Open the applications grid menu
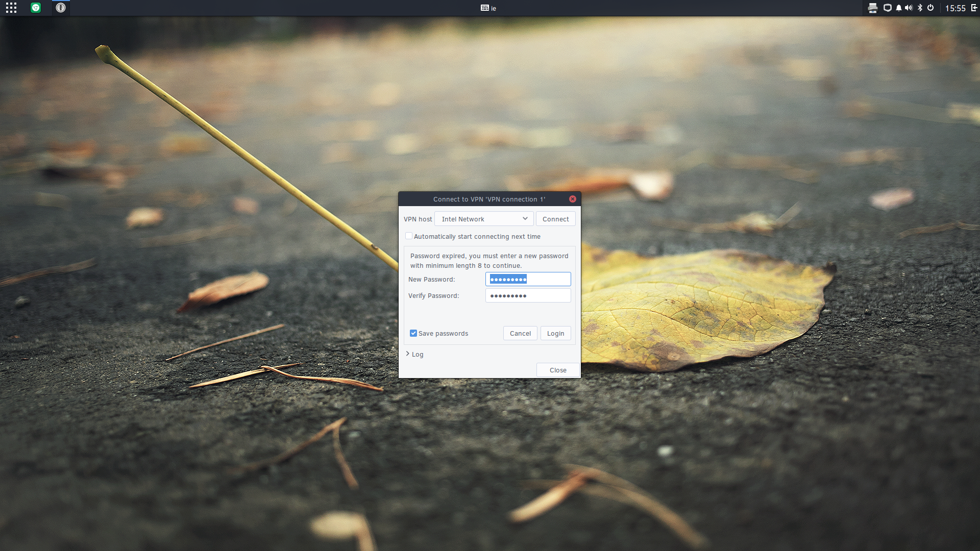The width and height of the screenshot is (980, 551). pos(11,8)
